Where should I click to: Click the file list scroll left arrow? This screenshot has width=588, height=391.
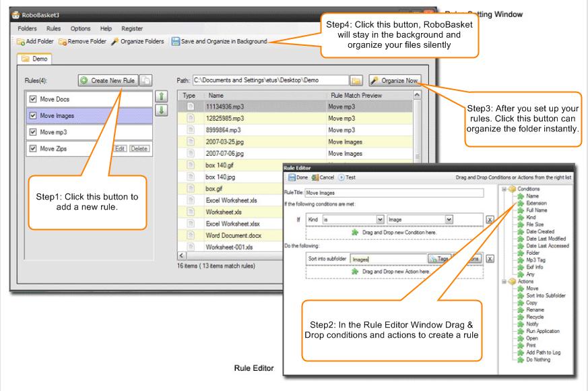coord(182,255)
